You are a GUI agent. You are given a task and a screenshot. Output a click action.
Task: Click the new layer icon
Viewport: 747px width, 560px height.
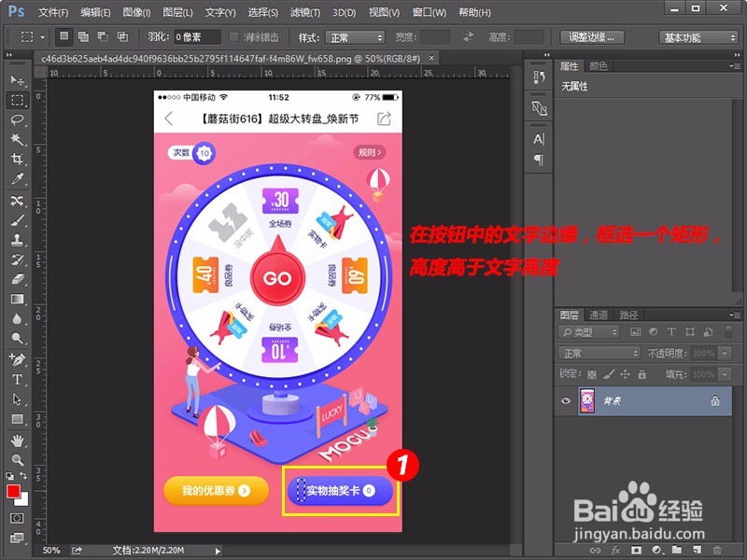697,550
